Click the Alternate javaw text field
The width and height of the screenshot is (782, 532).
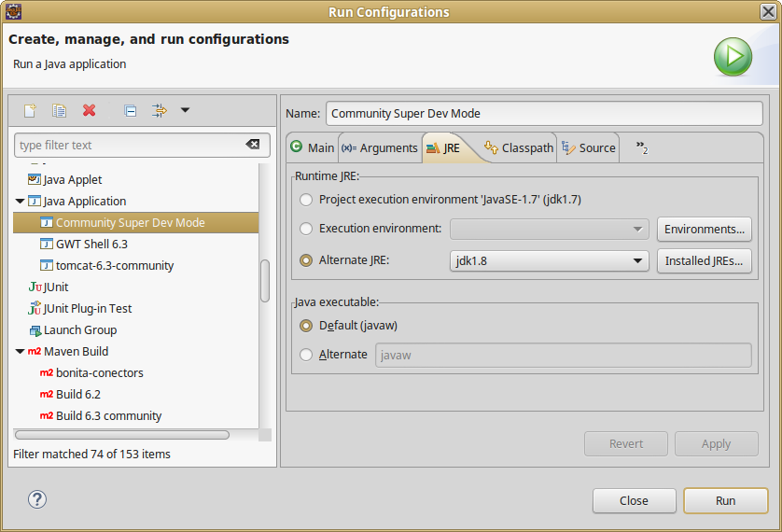(563, 355)
